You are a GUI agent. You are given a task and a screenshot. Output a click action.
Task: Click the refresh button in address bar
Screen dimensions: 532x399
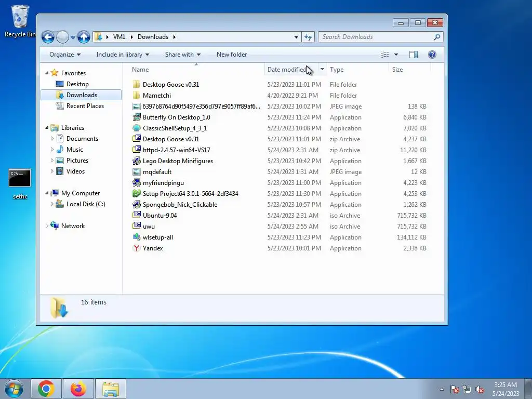coord(308,37)
